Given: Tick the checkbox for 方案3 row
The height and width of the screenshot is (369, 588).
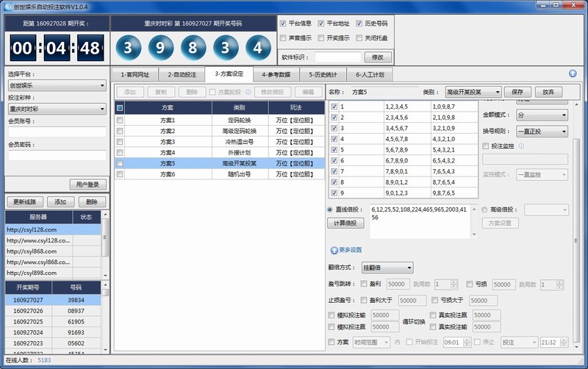Looking at the screenshot, I should 120,142.
